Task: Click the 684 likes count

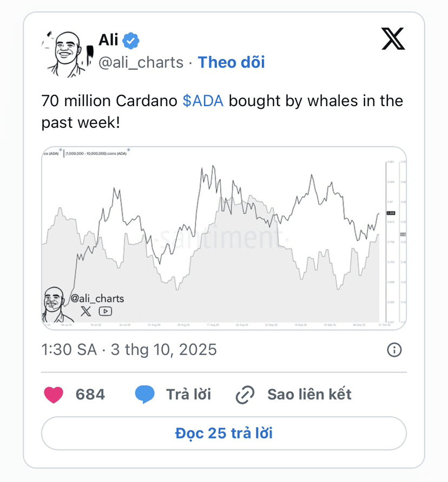Action: 90,395
